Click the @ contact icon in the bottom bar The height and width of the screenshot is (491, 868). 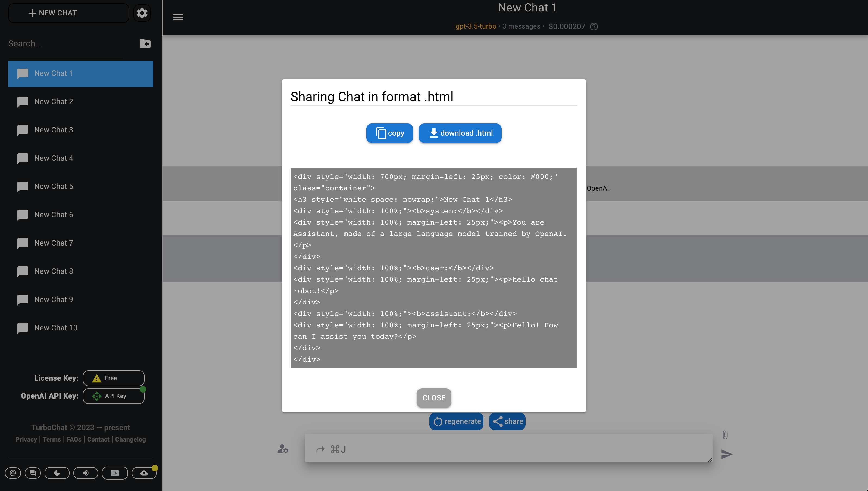(x=13, y=473)
